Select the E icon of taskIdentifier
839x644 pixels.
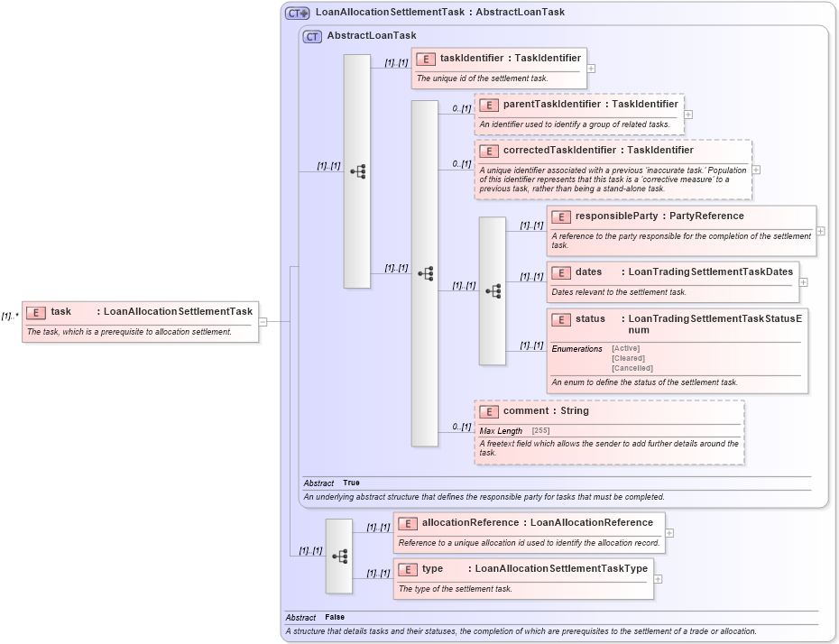click(x=424, y=58)
